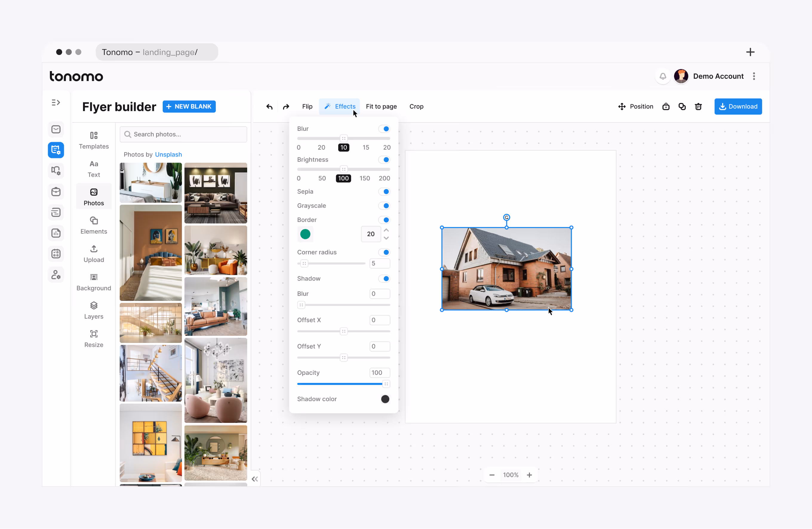Click the Download button
The image size is (812, 529).
tap(738, 106)
